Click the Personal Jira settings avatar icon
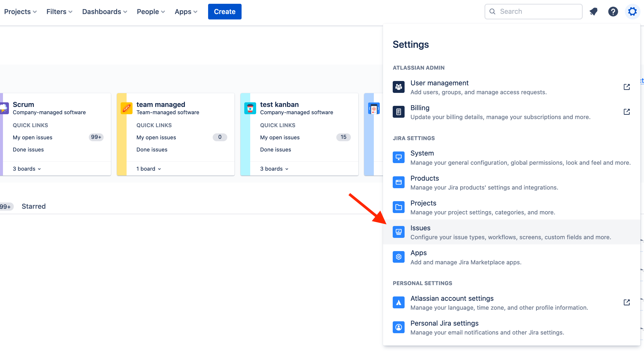This screenshot has width=644, height=351. click(399, 327)
